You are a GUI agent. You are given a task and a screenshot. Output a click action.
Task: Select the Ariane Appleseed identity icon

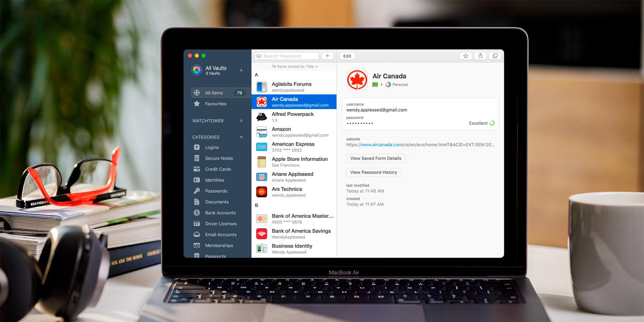pyautogui.click(x=262, y=177)
